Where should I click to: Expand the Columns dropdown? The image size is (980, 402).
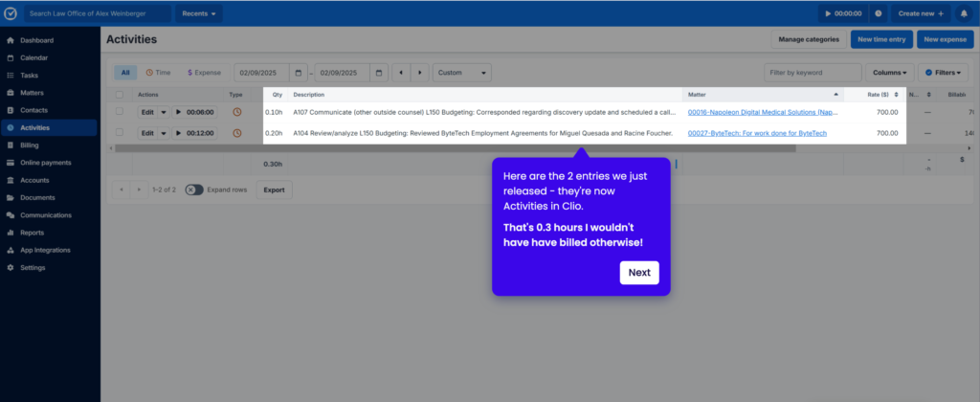tap(889, 73)
